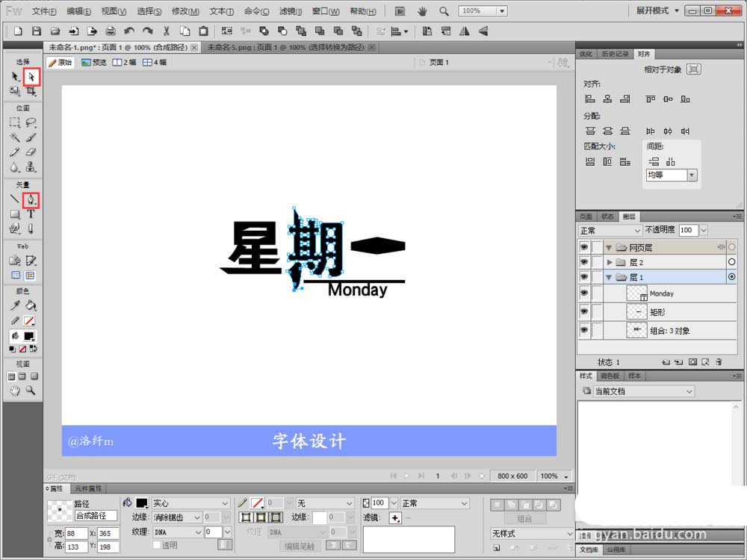Switch to the 历史记录 tab
The height and width of the screenshot is (560, 747).
[x=615, y=54]
